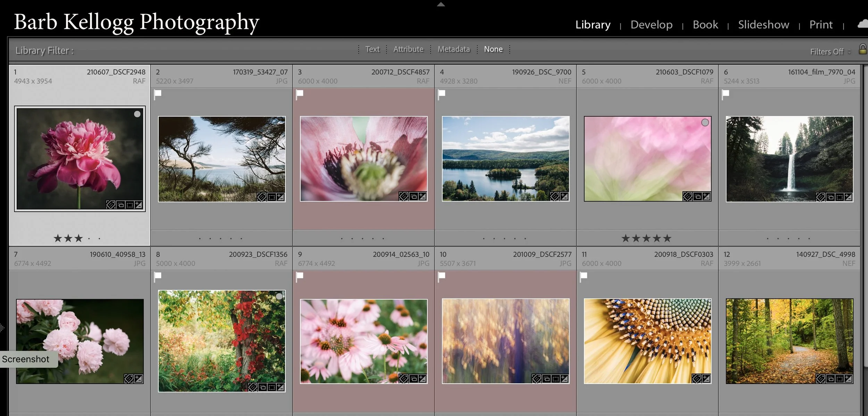
Task: Click keyword tag badge on forest path photo 140927_DSC_4998
Action: pos(820,378)
